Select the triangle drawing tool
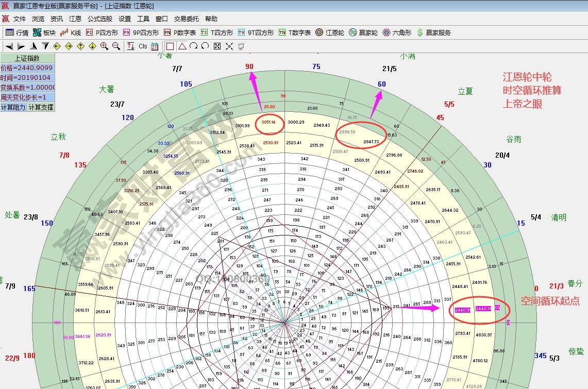The width and height of the screenshot is (588, 389). coord(182,46)
